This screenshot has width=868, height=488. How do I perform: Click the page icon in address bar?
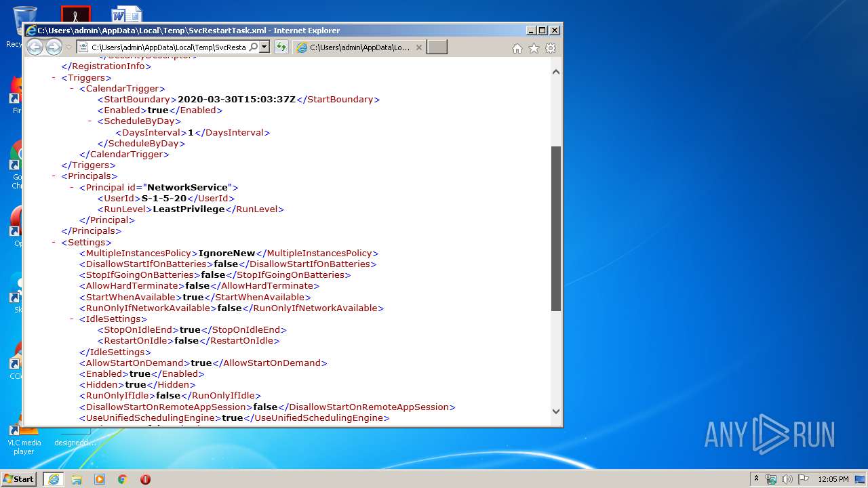coord(83,47)
